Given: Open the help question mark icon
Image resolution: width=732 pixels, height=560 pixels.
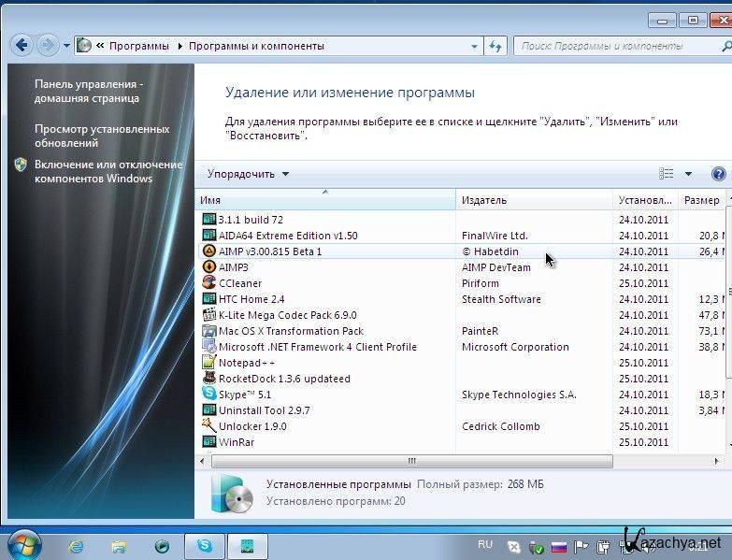Looking at the screenshot, I should (718, 174).
